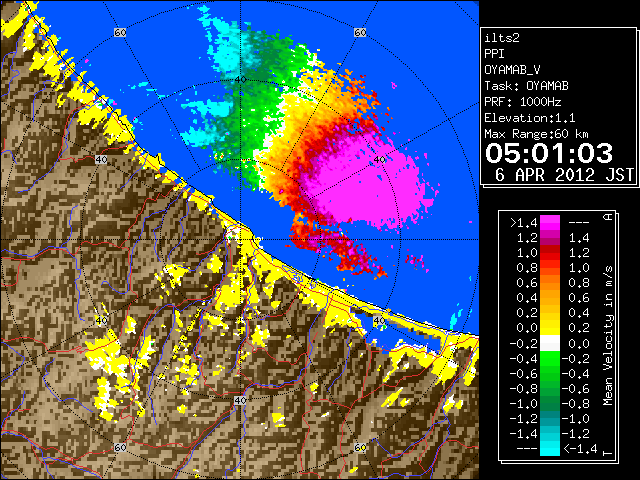Pick the orange band in the velocity color scale
Viewport: 640px width, 480px height.
pyautogui.click(x=550, y=283)
